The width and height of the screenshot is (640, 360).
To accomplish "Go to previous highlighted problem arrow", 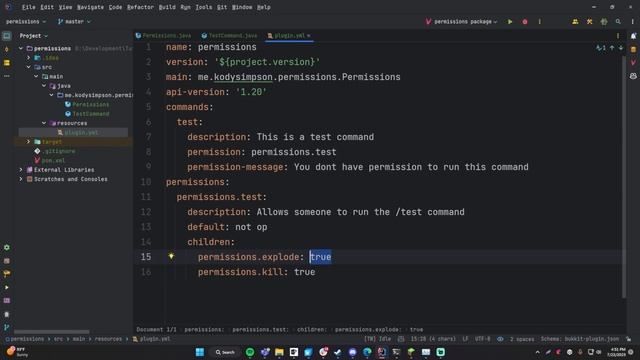I will click(x=612, y=48).
